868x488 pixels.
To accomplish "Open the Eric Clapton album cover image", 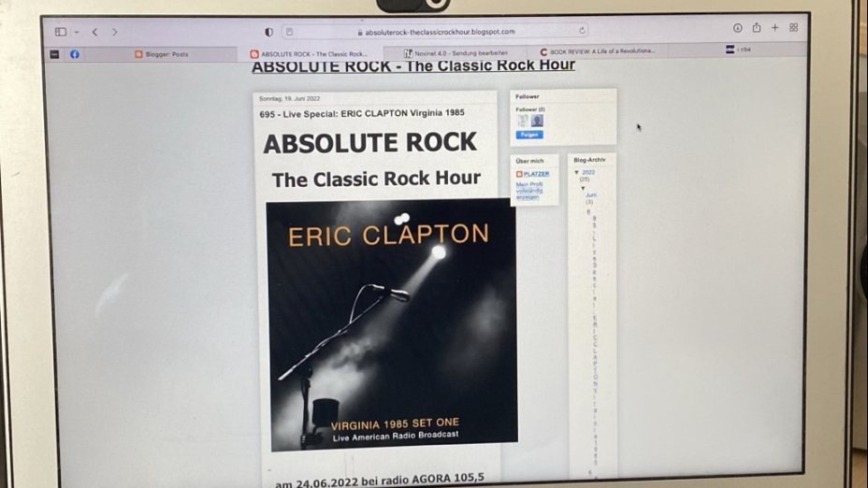I will (x=393, y=323).
